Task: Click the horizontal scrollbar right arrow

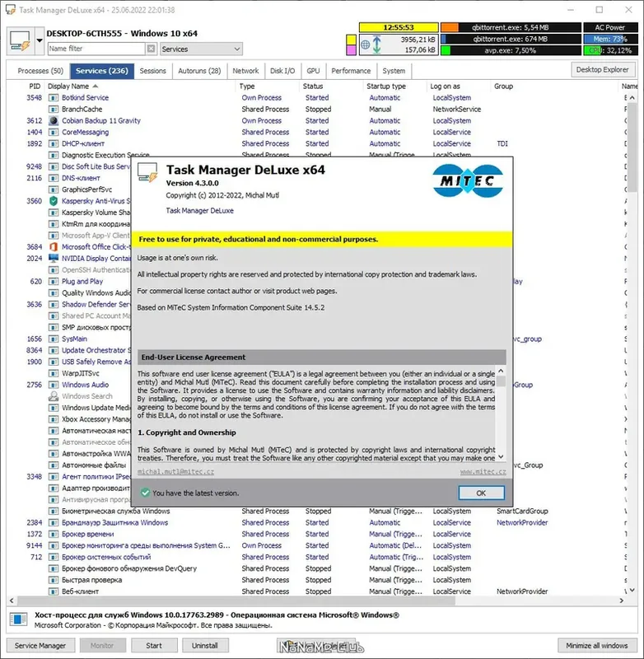Action: [621, 601]
